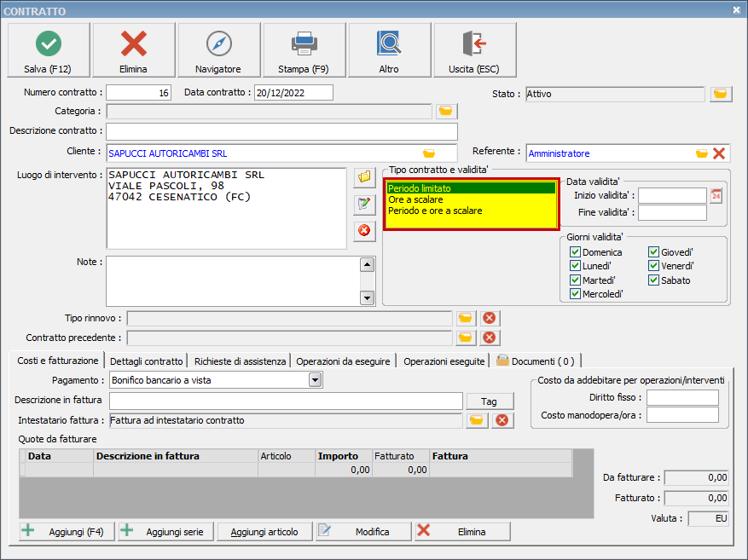The image size is (748, 560).
Task: Clear the Contratto precedente field
Action: click(490, 338)
